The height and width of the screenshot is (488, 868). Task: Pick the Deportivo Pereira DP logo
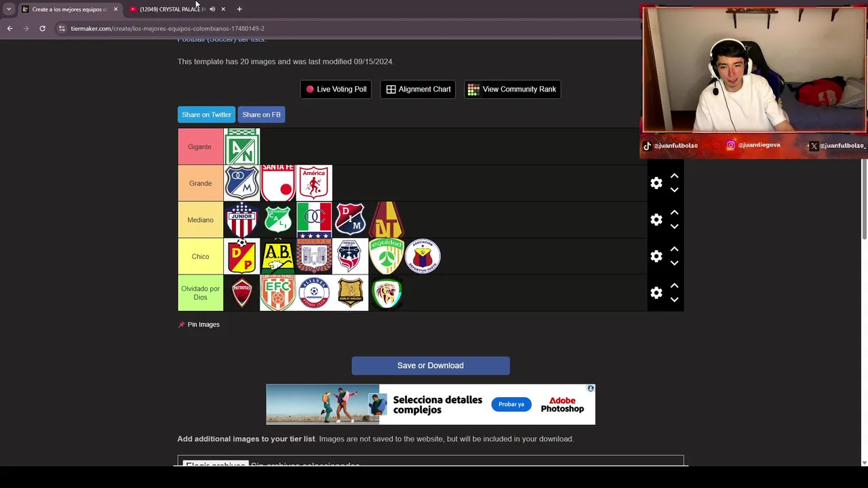pos(241,256)
